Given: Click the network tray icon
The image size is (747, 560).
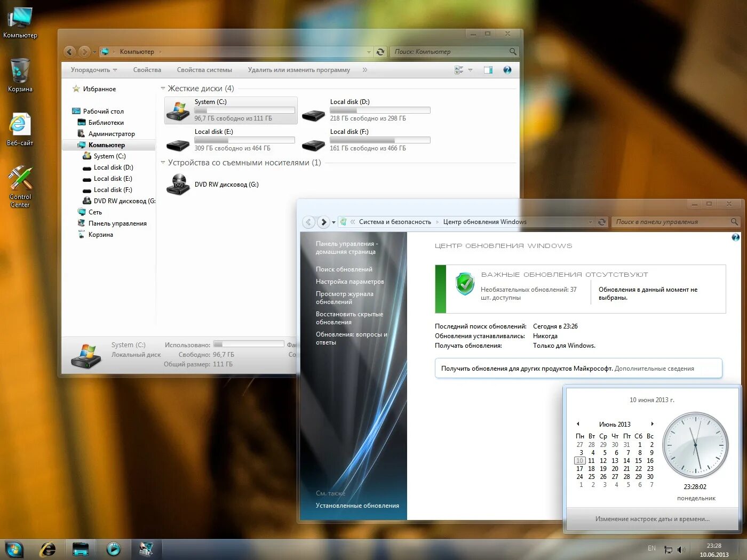Looking at the screenshot, I should point(668,549).
